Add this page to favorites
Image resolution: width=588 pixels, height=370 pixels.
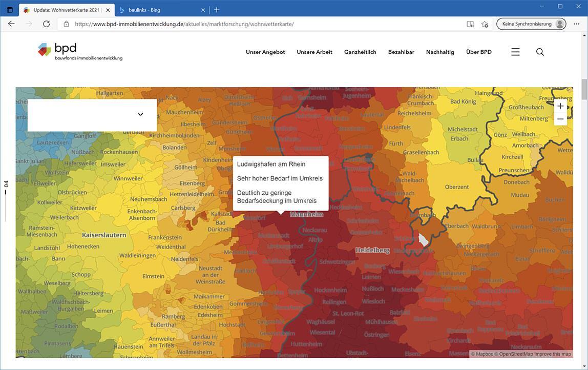[x=485, y=24]
